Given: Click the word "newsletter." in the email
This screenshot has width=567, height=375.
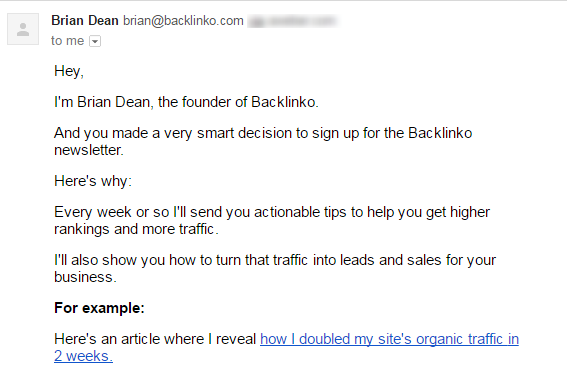Looking at the screenshot, I should 89,150.
